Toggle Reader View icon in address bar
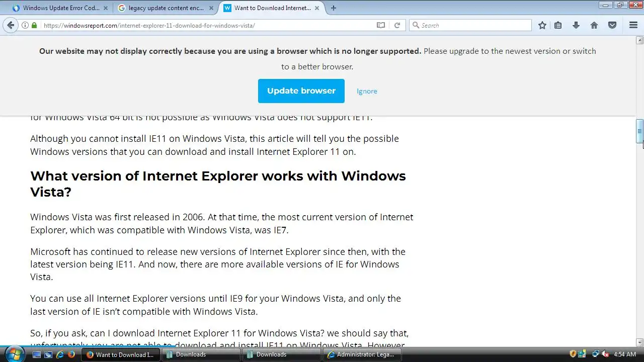 point(381,25)
